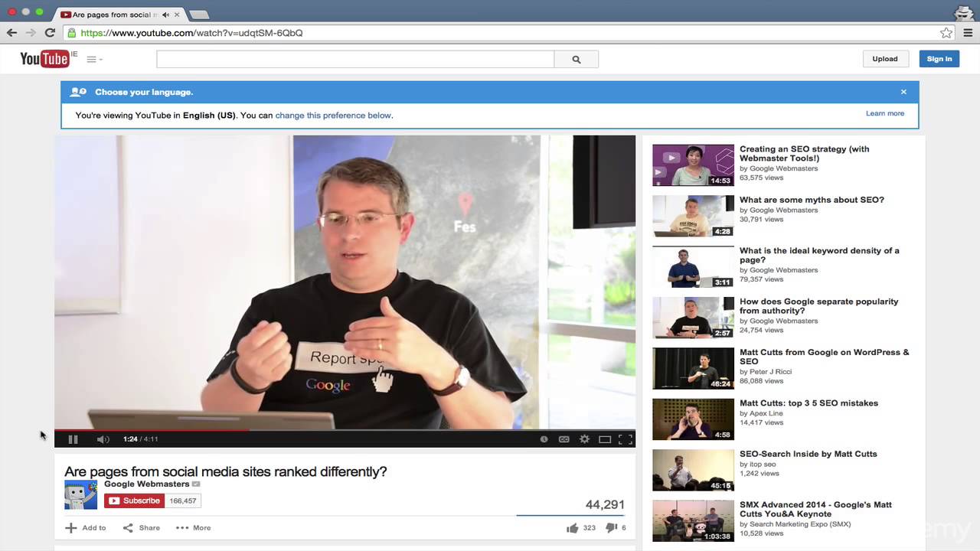This screenshot has width=980, height=551.
Task: Click the URL address bar
Action: (505, 33)
